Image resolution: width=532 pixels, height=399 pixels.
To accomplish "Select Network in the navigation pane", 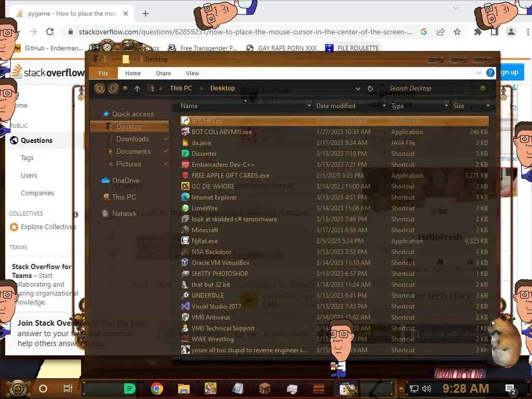I will (x=124, y=214).
